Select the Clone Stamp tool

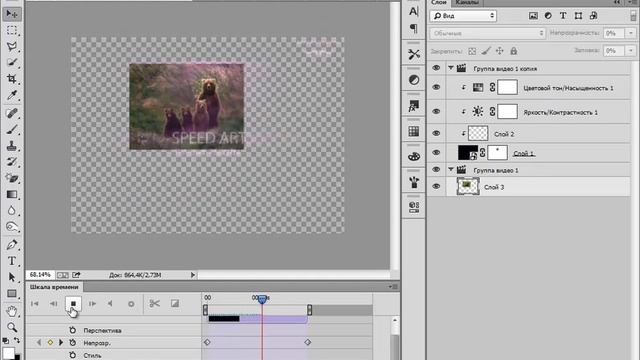(x=12, y=146)
